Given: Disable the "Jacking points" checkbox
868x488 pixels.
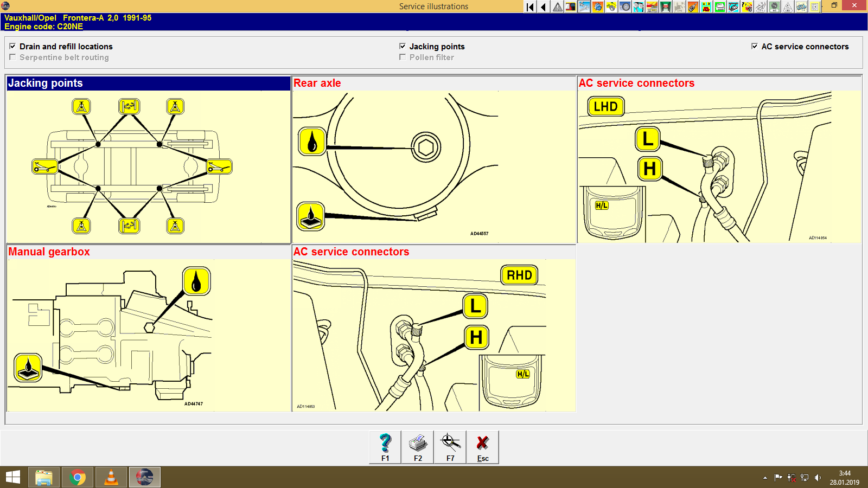Looking at the screenshot, I should pyautogui.click(x=403, y=47).
